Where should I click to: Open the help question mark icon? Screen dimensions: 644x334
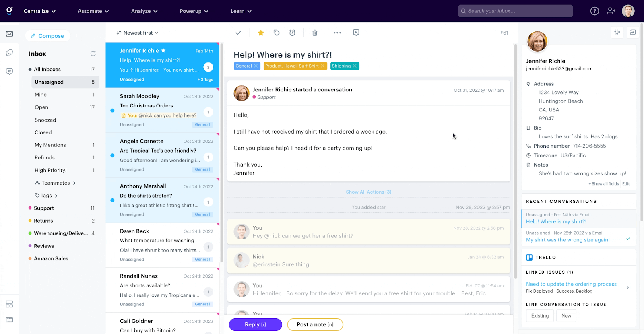pos(594,11)
